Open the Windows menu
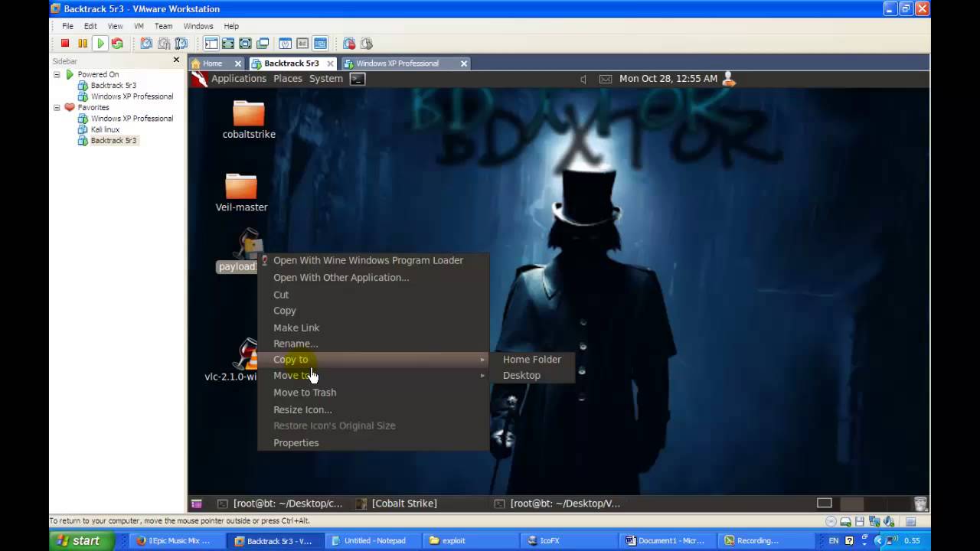This screenshot has height=551, width=980. click(x=198, y=26)
